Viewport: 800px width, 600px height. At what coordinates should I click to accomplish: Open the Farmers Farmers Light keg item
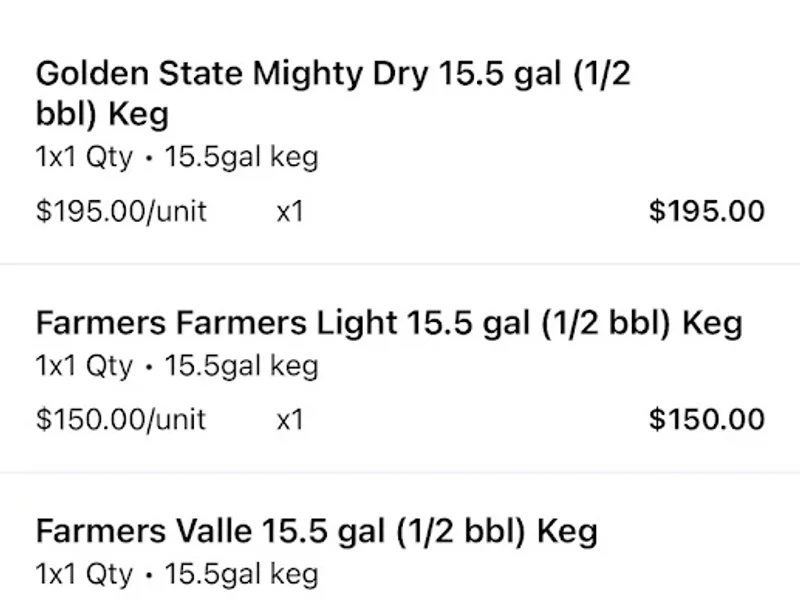pyautogui.click(x=389, y=323)
